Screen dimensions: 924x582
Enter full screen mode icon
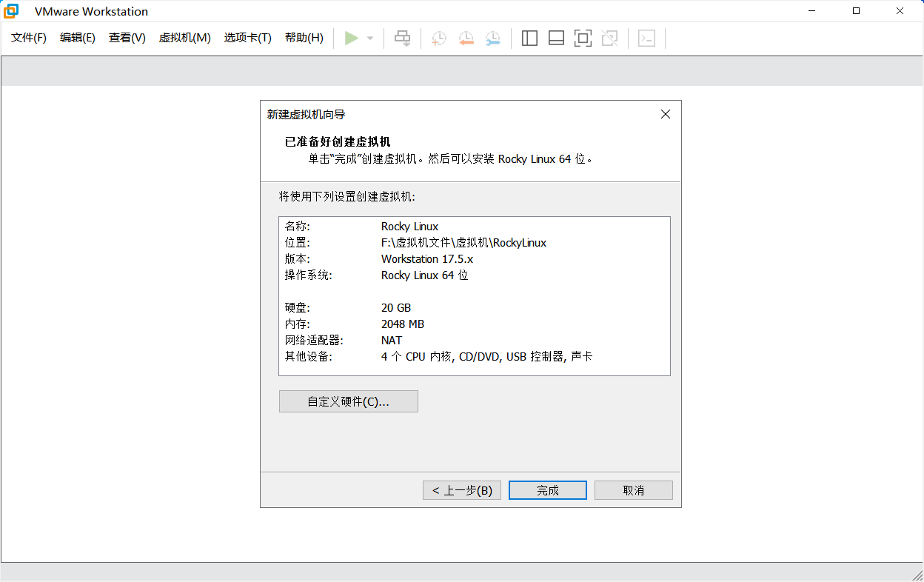583,39
